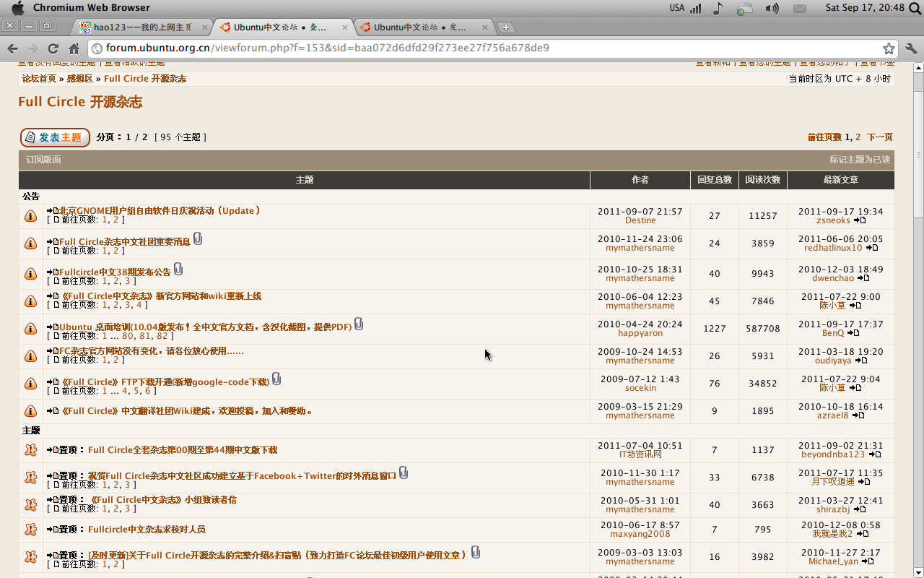This screenshot has width=924, height=578.
Task: Open topic 北京GNOME用户组自由软件日庆祝活动
Action: (x=160, y=211)
